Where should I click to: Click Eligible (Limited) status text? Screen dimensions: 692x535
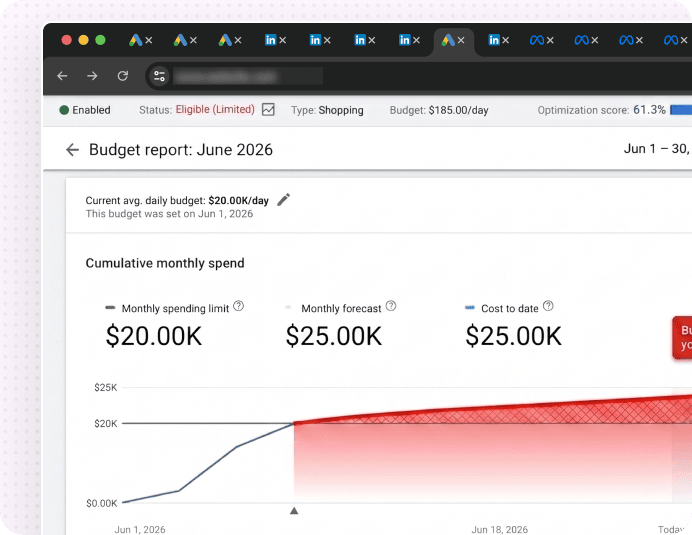coord(215,109)
